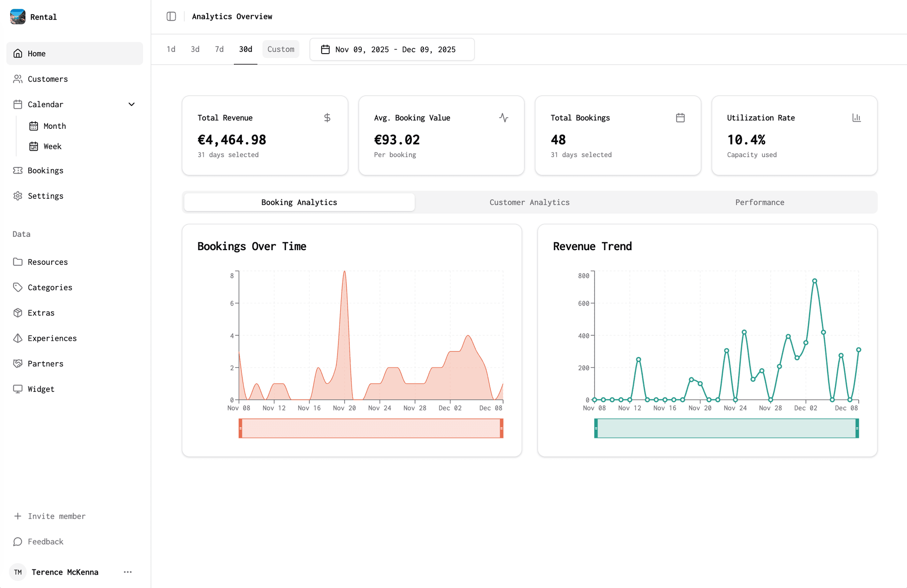Open the Customers page
Screen dimensions: 907x588
47,79
